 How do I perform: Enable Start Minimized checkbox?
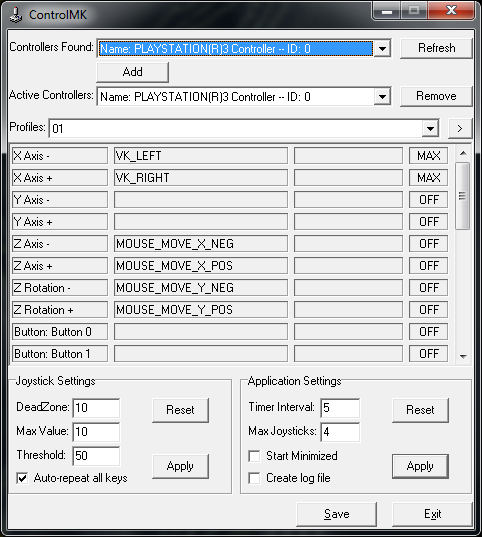point(254,456)
